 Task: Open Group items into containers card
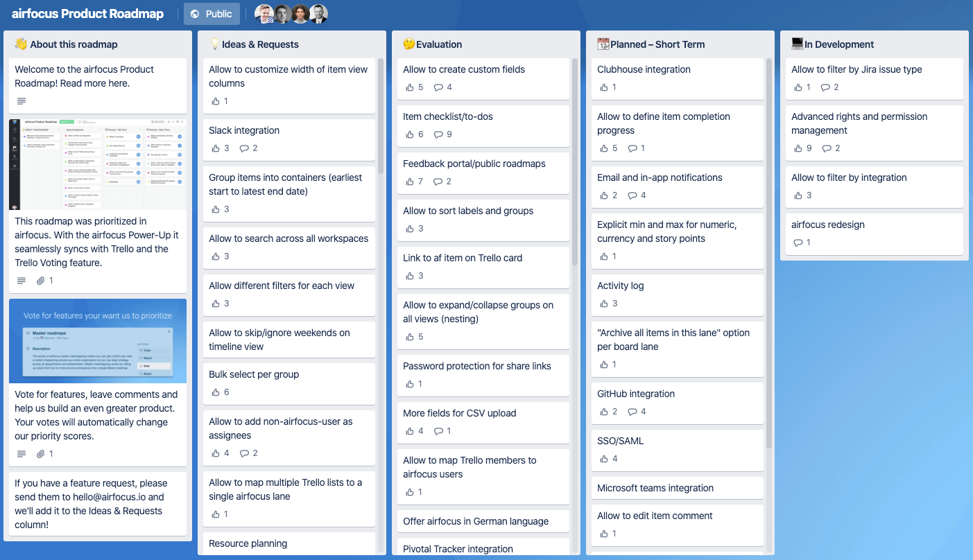pos(289,193)
